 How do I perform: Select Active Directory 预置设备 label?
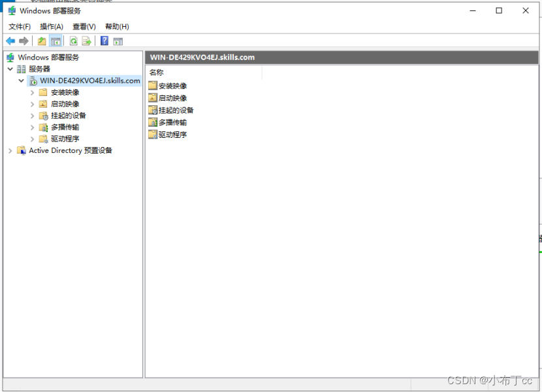71,150
